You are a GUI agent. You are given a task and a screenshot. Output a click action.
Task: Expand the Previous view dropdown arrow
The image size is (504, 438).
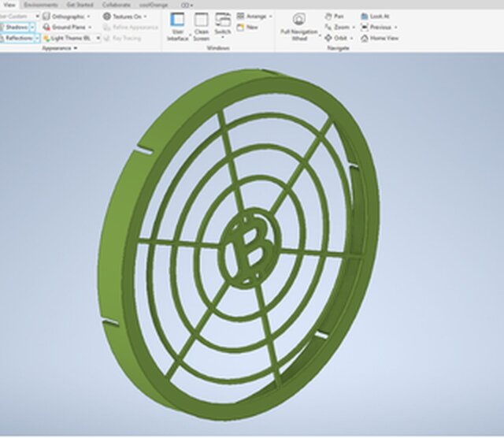pos(395,28)
